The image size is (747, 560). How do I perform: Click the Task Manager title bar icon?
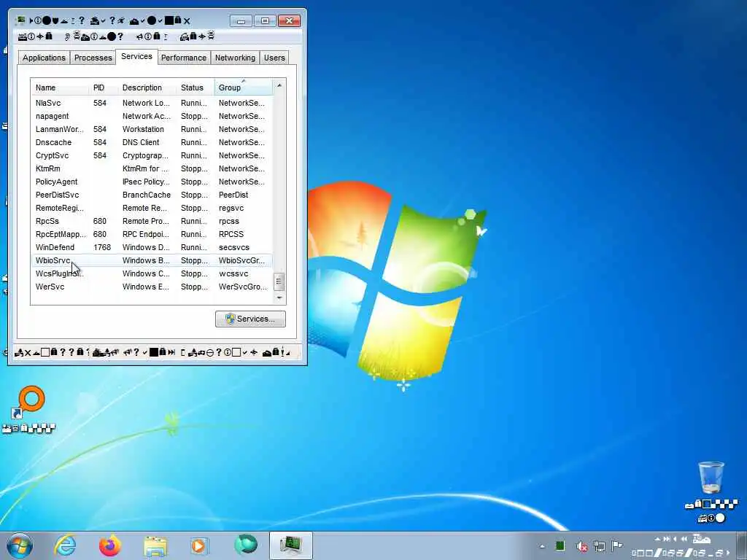[x=20, y=20]
